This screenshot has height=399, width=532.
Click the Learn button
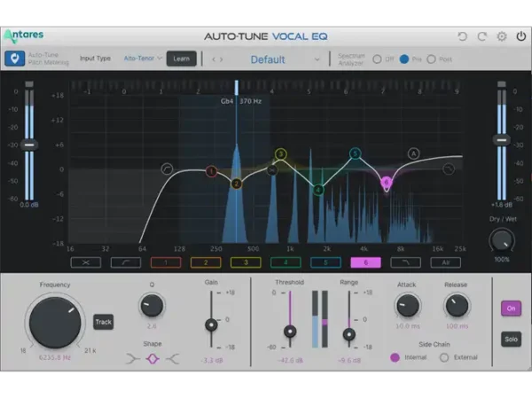(x=182, y=59)
